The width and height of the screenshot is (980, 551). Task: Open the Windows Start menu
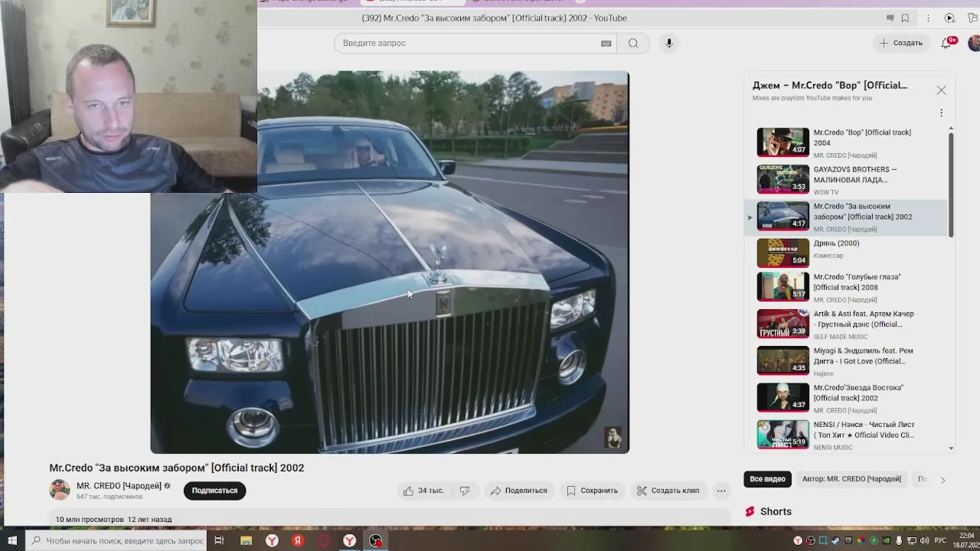(x=11, y=540)
